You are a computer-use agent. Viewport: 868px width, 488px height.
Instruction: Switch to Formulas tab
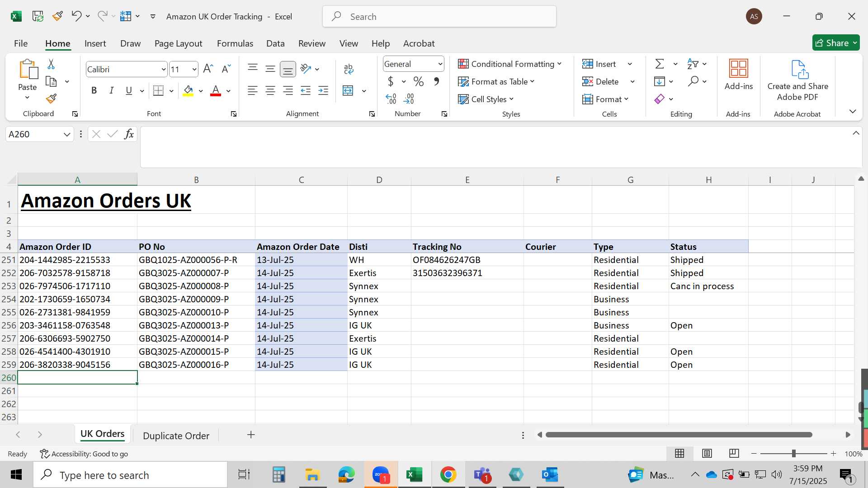[235, 43]
